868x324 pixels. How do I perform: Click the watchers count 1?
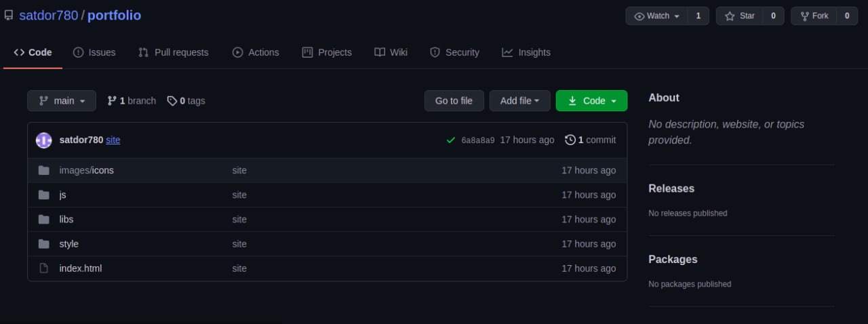[698, 16]
